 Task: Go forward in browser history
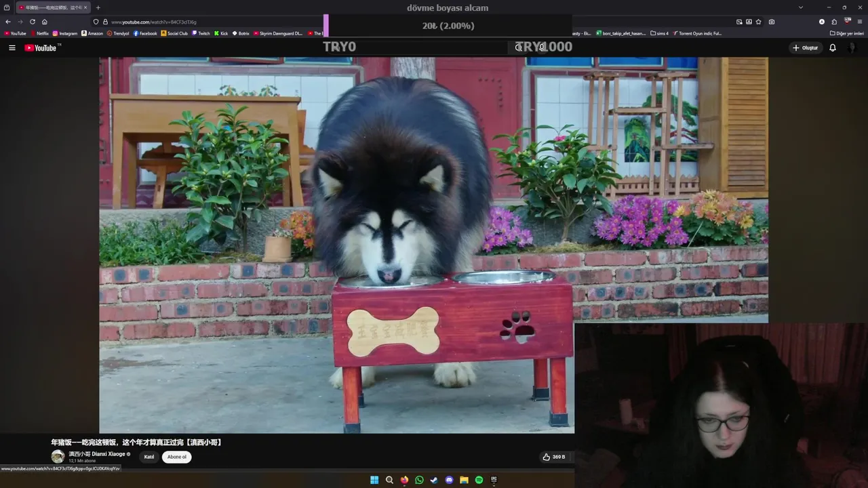(x=20, y=22)
